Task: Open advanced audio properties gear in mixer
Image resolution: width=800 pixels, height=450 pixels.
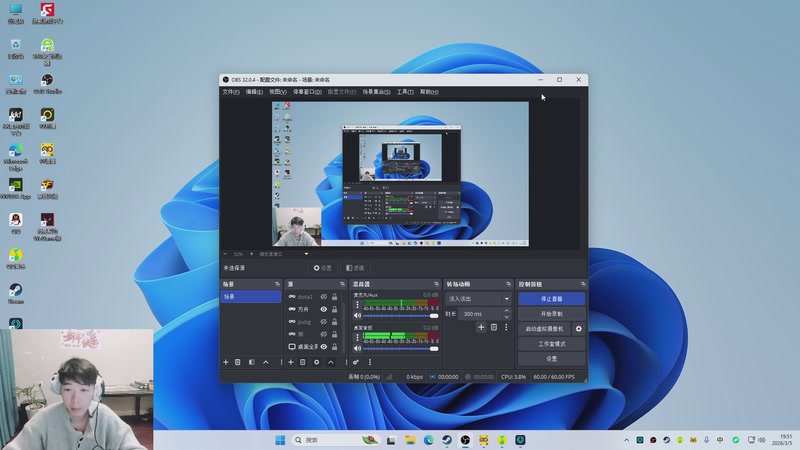Action: point(356,362)
